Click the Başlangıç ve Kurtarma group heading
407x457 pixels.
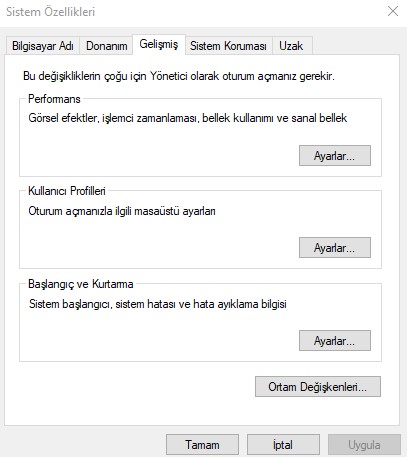click(81, 284)
